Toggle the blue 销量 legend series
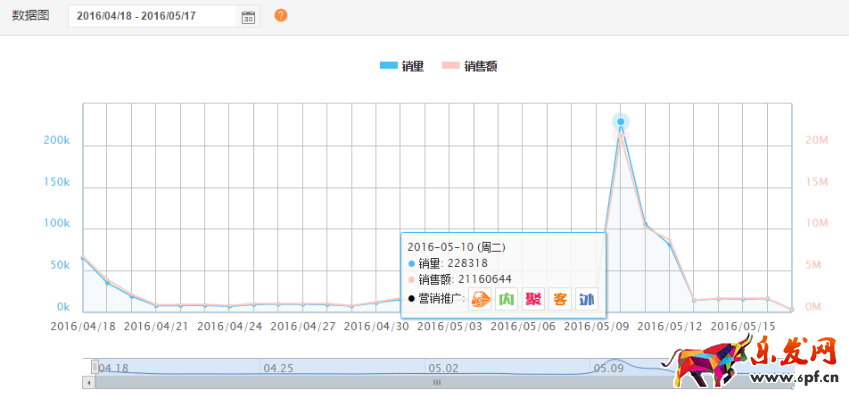The height and width of the screenshot is (398, 849). pos(402,66)
